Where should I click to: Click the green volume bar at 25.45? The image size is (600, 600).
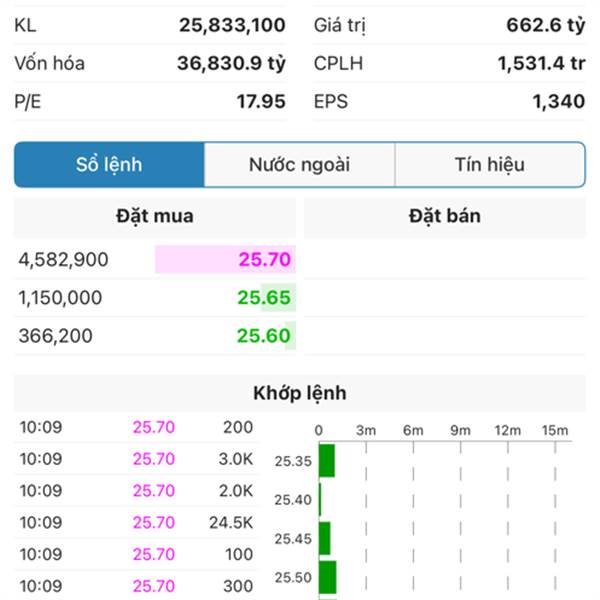(324, 538)
